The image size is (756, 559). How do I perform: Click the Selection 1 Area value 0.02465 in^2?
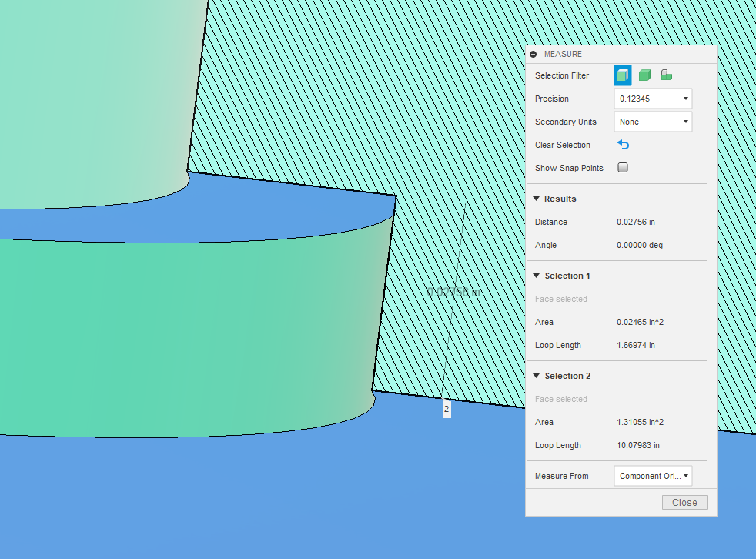(640, 322)
